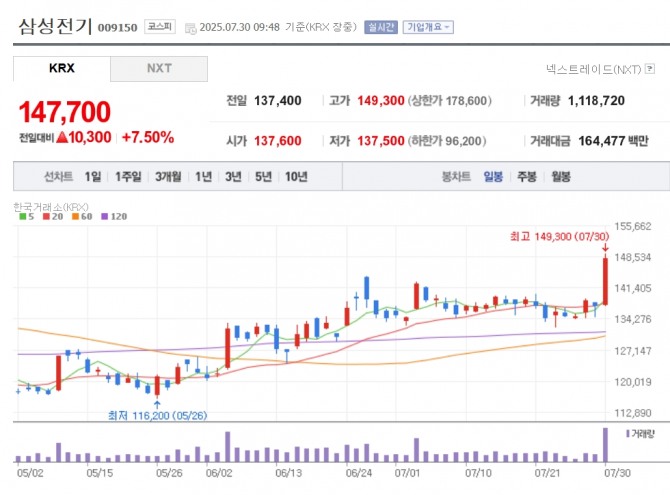Screen dimensions: 670x495
Task: Click the 거래량 volume legend icon
Action: click(628, 433)
